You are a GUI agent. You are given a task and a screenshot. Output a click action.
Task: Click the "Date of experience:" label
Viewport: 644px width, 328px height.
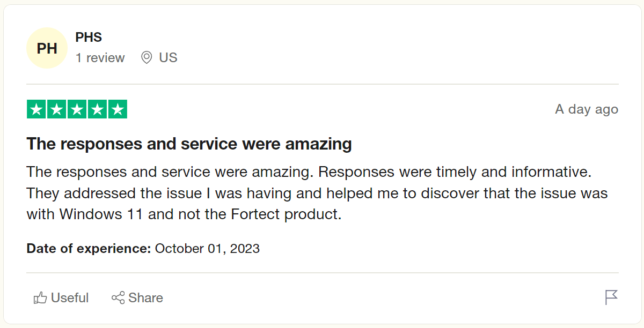89,249
